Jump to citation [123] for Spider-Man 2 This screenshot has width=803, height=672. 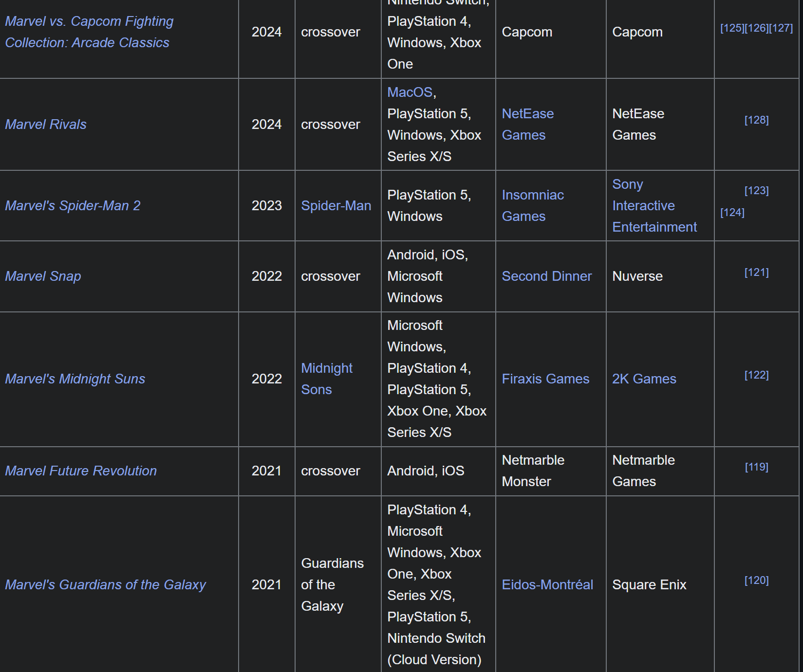[756, 191]
